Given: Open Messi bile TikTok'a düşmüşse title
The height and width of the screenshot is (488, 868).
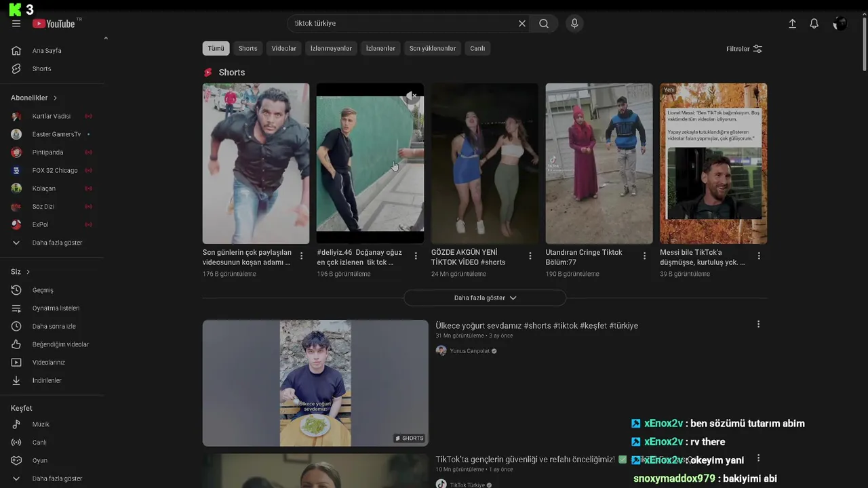Looking at the screenshot, I should tap(703, 258).
